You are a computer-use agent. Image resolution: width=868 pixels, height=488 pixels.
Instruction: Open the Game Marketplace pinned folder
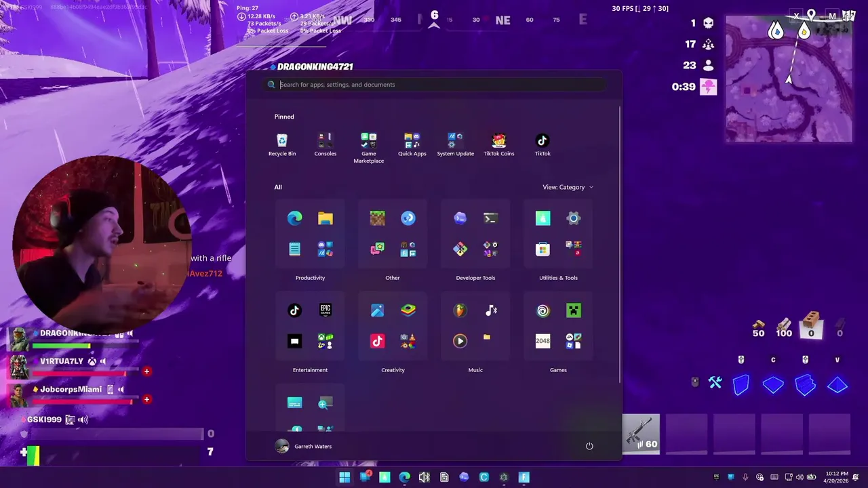(369, 148)
